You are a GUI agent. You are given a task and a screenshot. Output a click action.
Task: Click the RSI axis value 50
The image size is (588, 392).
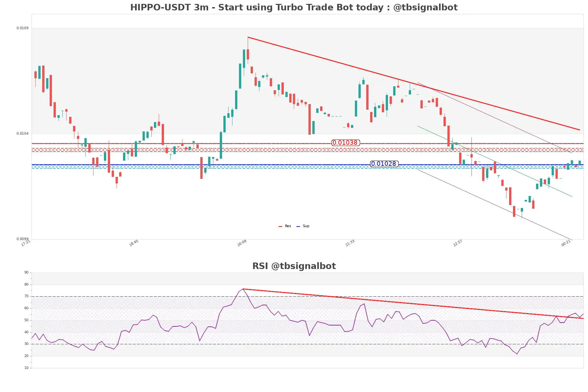pos(26,320)
